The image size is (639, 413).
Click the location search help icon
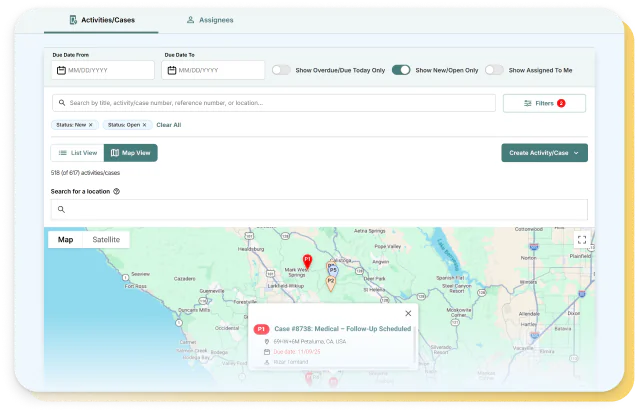tap(117, 191)
